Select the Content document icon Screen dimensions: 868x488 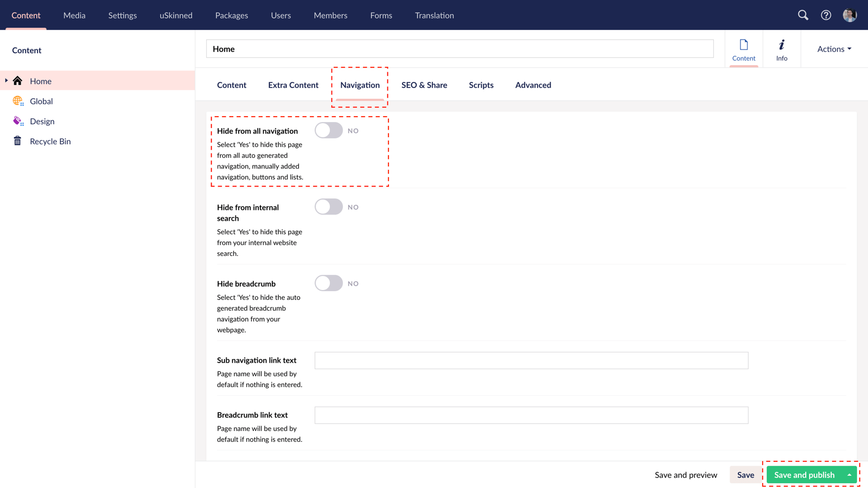(744, 48)
